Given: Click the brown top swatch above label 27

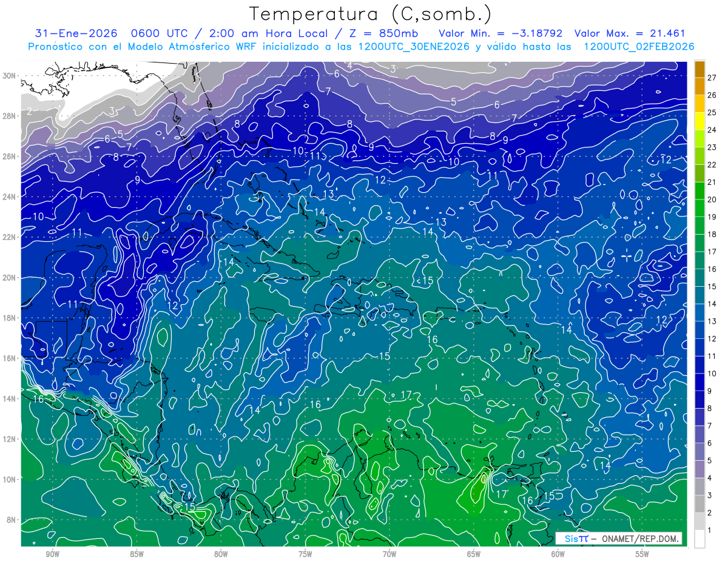Looking at the screenshot, I should 699,69.
